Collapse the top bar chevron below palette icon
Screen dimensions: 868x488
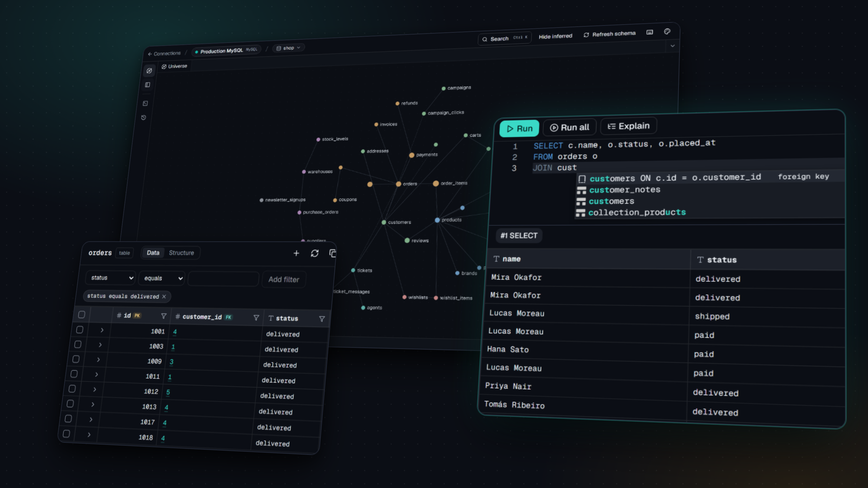click(673, 46)
